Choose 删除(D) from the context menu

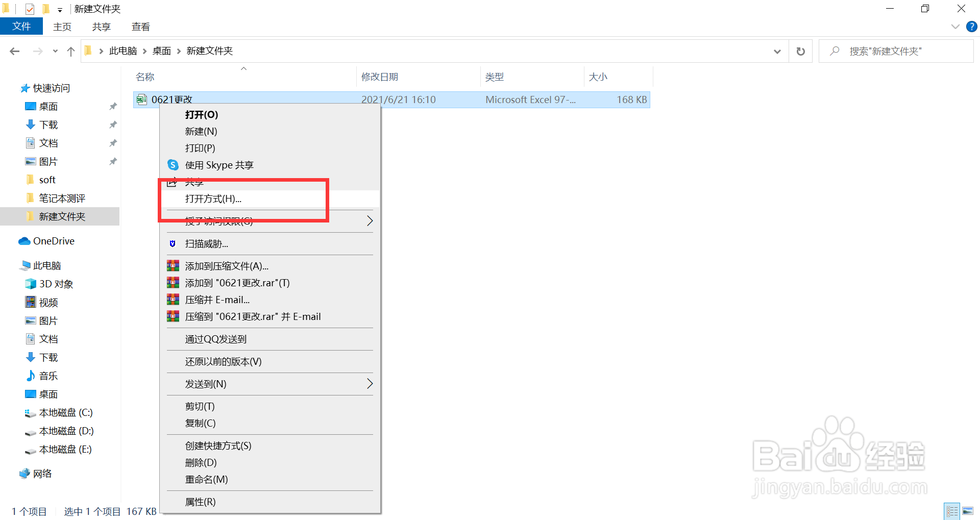[270, 463]
